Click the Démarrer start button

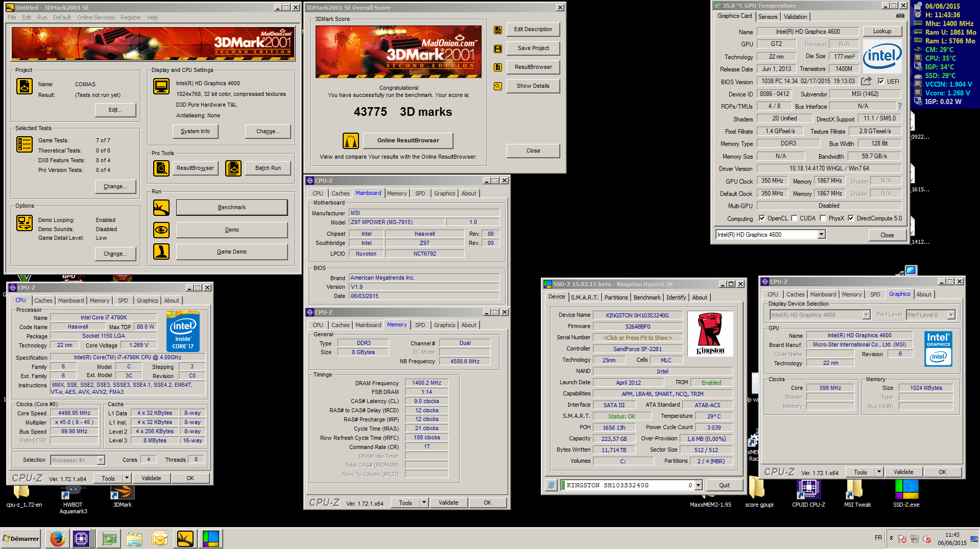(20, 538)
